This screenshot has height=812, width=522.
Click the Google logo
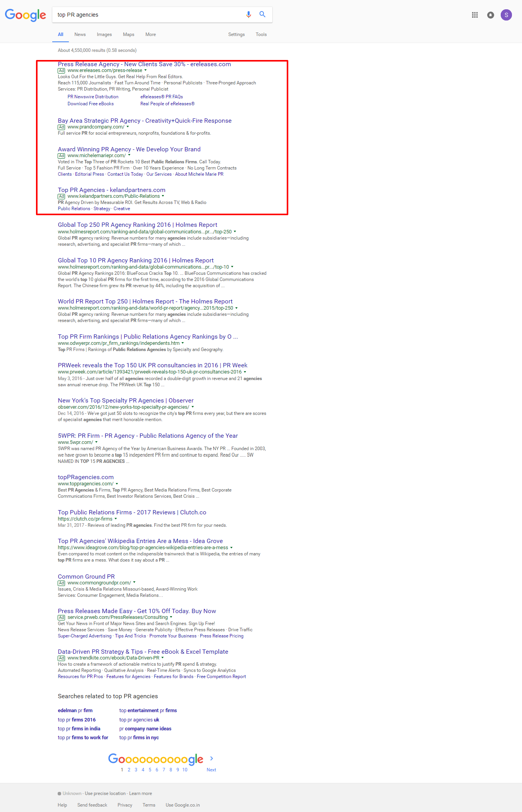[x=26, y=15]
